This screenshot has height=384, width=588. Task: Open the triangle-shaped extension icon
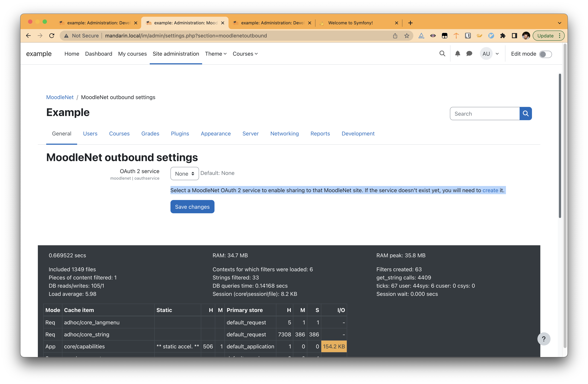[x=421, y=36]
